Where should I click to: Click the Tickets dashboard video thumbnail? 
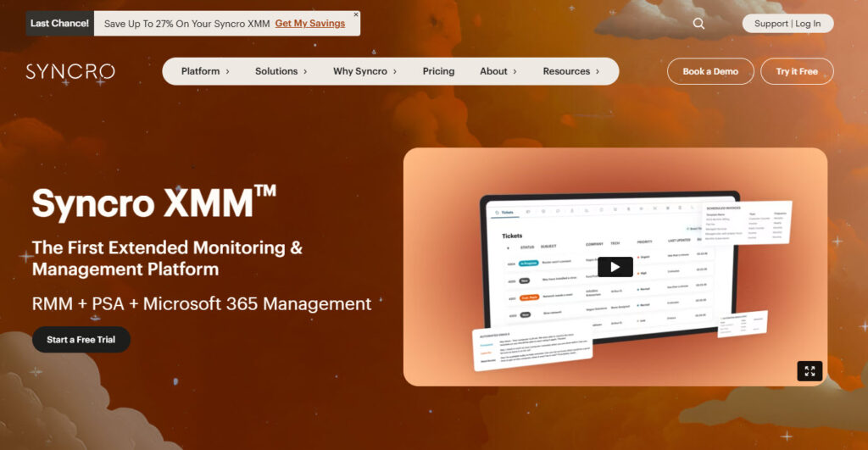click(615, 267)
